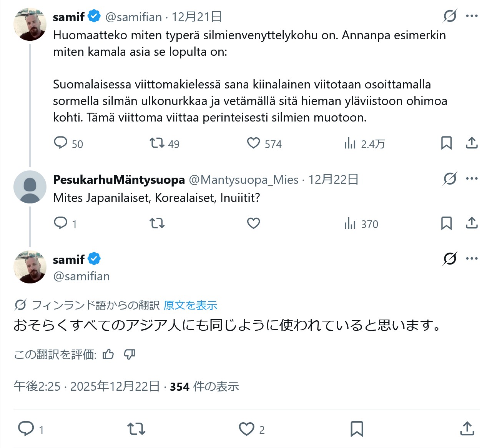
Task: Reply to samif's first tweet
Action: (61, 143)
